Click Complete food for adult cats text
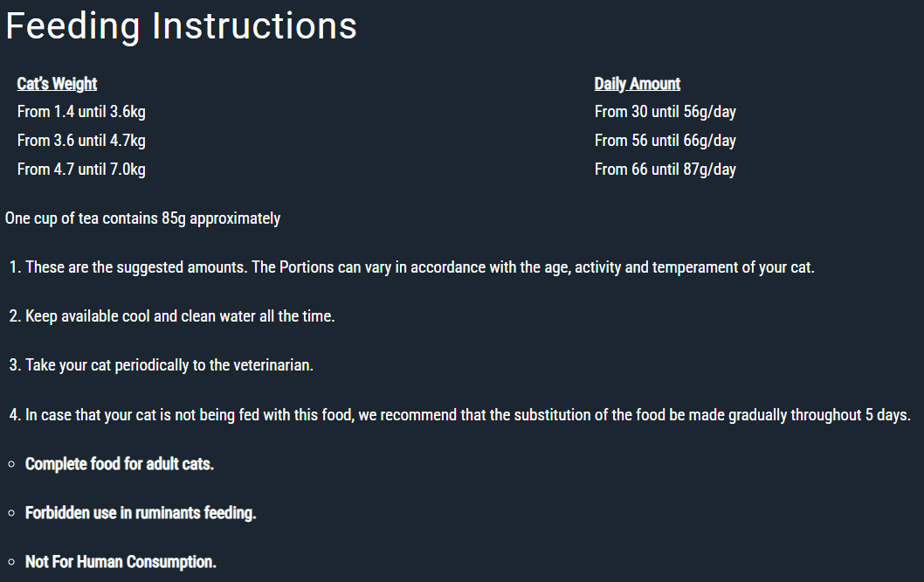This screenshot has height=582, width=924. 120,464
